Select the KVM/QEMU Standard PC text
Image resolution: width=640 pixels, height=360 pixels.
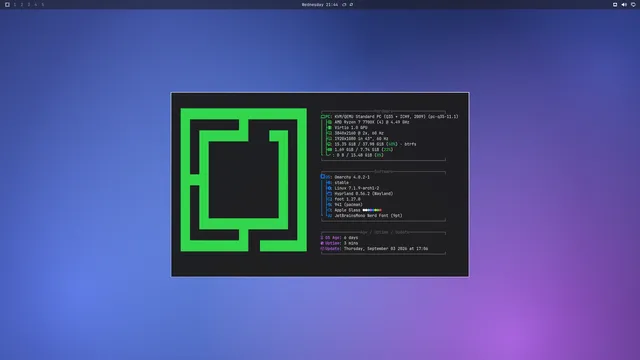coord(396,117)
